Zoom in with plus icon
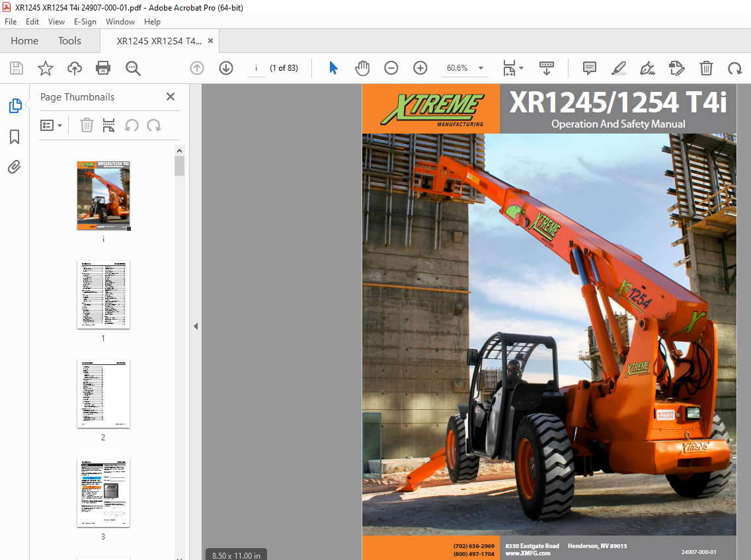Image resolution: width=751 pixels, height=560 pixels. point(420,68)
